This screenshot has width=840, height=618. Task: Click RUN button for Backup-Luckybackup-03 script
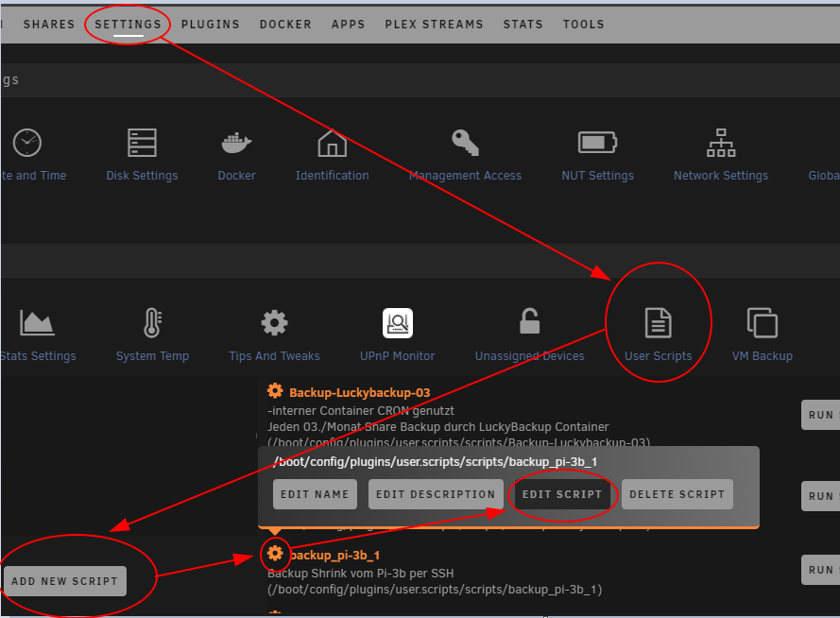[821, 415]
